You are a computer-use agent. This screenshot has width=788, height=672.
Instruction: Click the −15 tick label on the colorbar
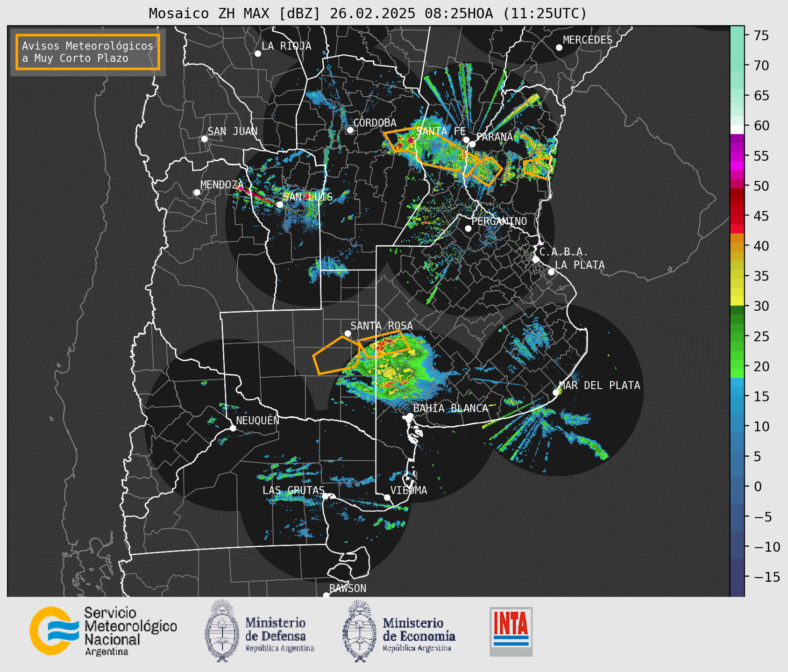pyautogui.click(x=767, y=577)
